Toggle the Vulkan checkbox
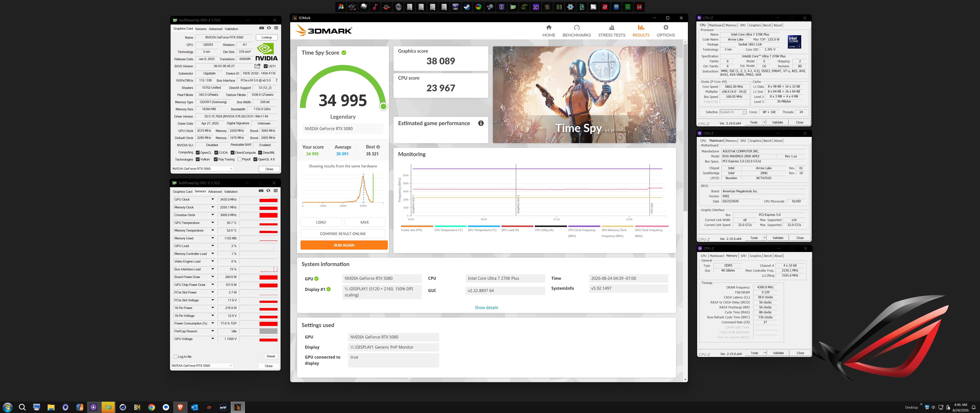Viewport: 980px width, 413px height. pyautogui.click(x=198, y=160)
